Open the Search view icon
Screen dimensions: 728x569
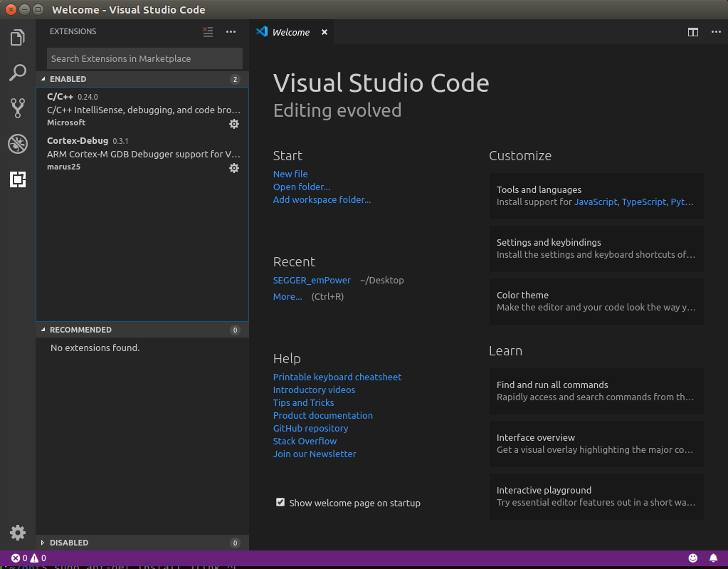pyautogui.click(x=18, y=73)
